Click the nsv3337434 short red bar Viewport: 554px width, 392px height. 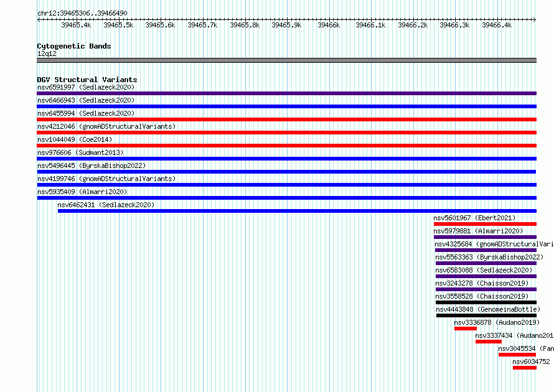pos(489,342)
